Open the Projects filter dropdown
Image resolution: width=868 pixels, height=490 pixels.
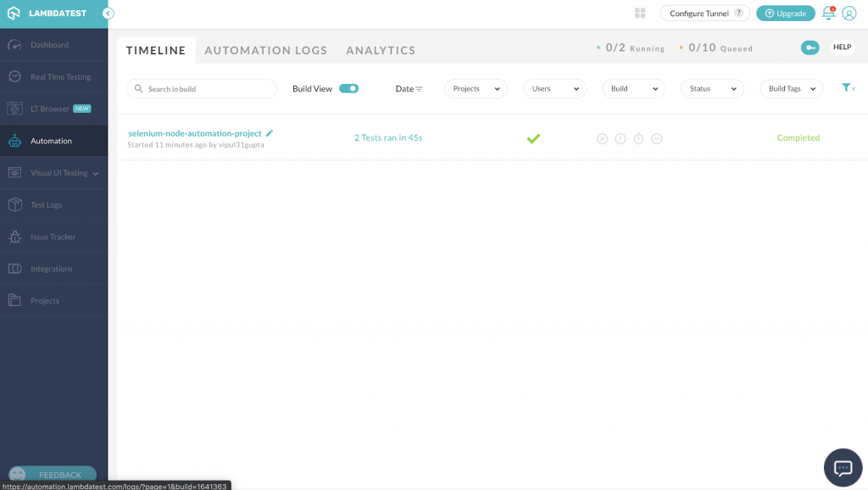coord(476,88)
